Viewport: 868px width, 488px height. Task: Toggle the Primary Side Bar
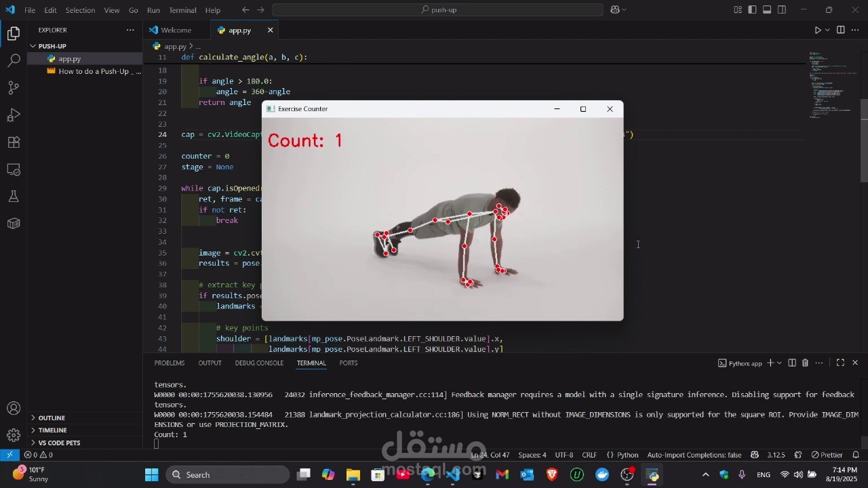point(753,10)
